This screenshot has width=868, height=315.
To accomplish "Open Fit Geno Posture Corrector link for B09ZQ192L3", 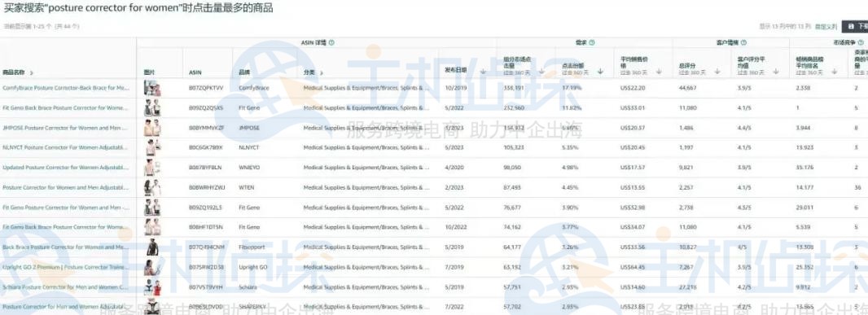I will (66, 208).
